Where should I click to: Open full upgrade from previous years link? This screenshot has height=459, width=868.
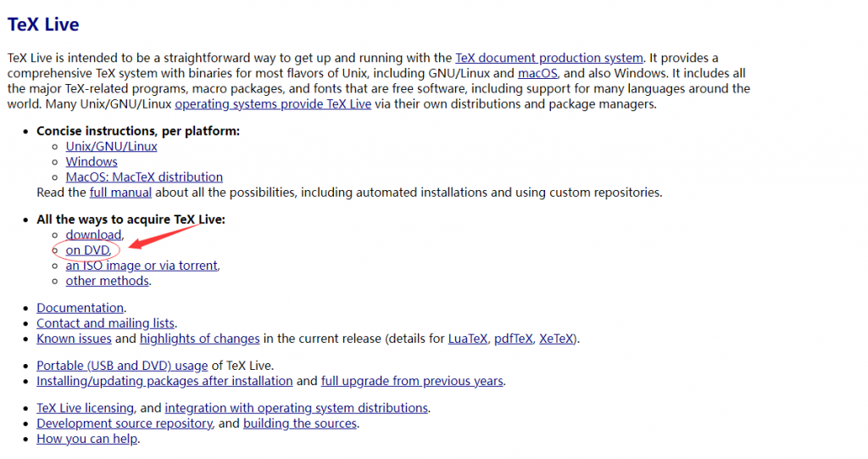(x=412, y=382)
